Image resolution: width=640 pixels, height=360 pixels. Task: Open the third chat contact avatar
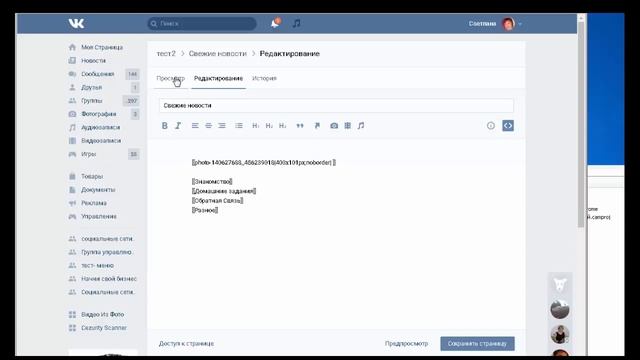pyautogui.click(x=560, y=334)
